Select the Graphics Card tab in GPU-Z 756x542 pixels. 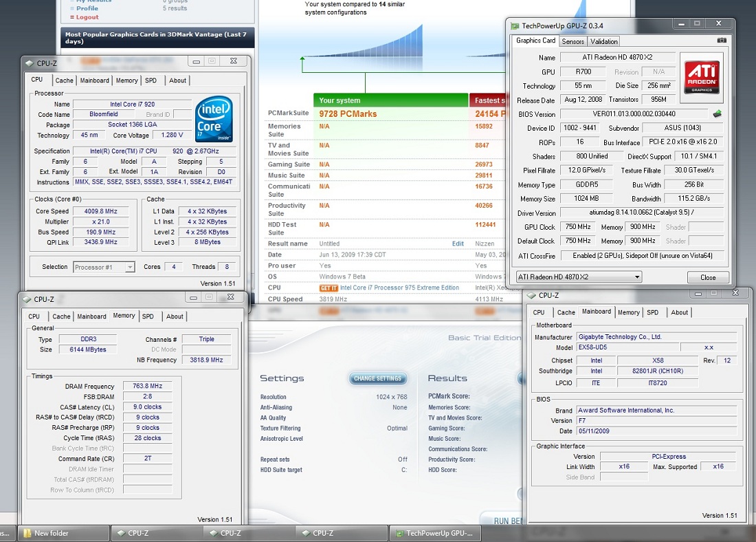[535, 41]
